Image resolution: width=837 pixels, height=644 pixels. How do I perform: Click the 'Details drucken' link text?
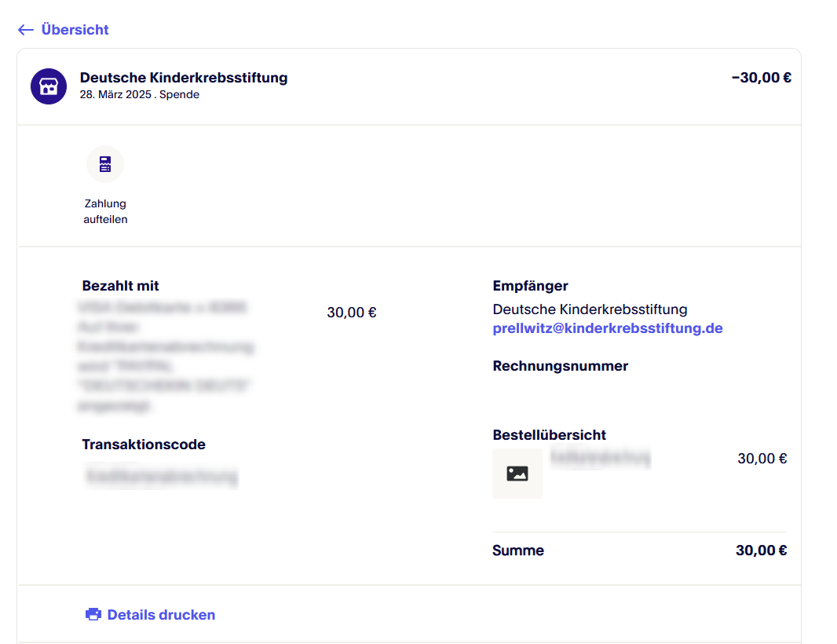pos(161,615)
